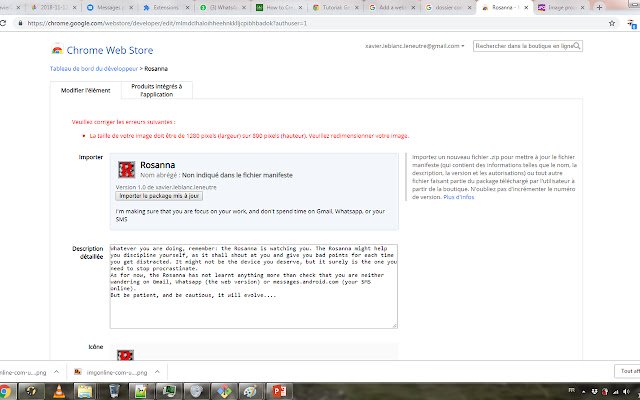Click the red image size error message

[x=249, y=136]
